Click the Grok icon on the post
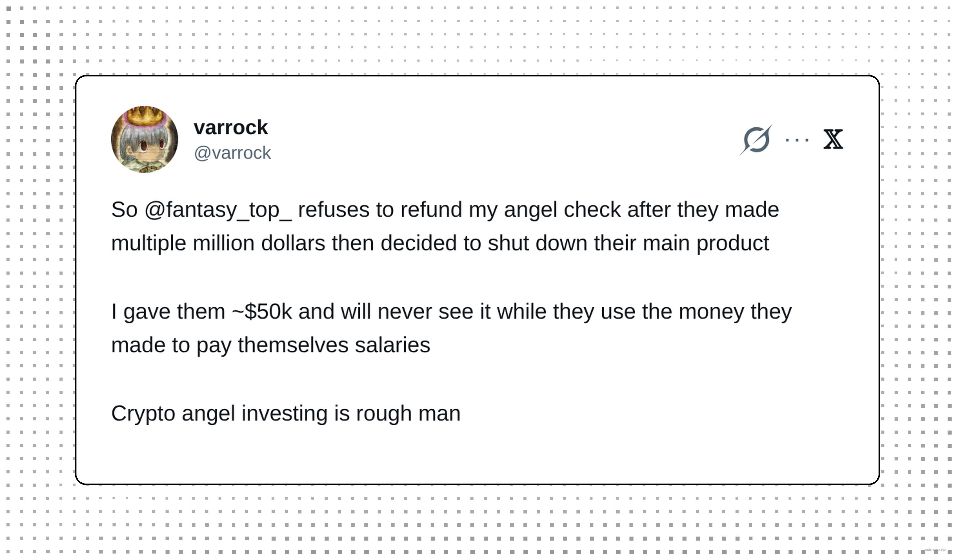 756,139
